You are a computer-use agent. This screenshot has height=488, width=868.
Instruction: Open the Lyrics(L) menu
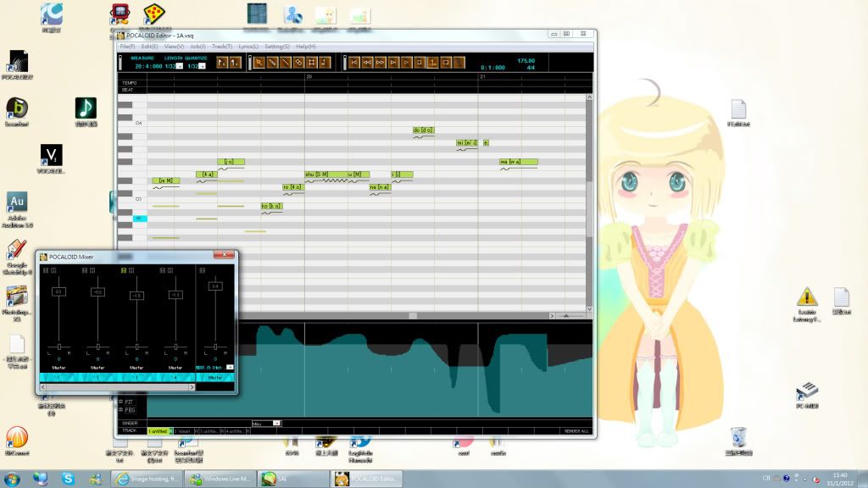click(x=248, y=47)
